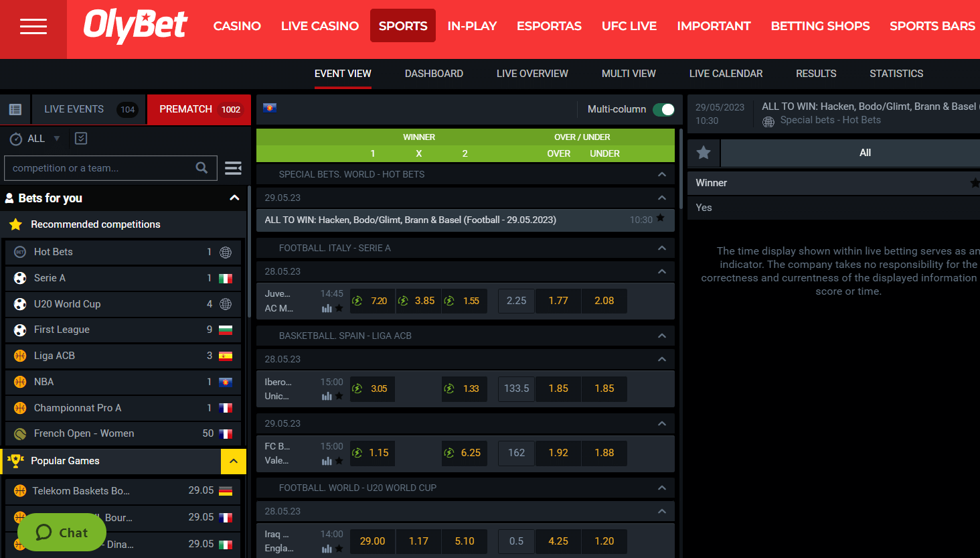Open ALL TO WIN Hacken, Bodo/Glimt special bet
This screenshot has width=980, height=558.
[465, 220]
